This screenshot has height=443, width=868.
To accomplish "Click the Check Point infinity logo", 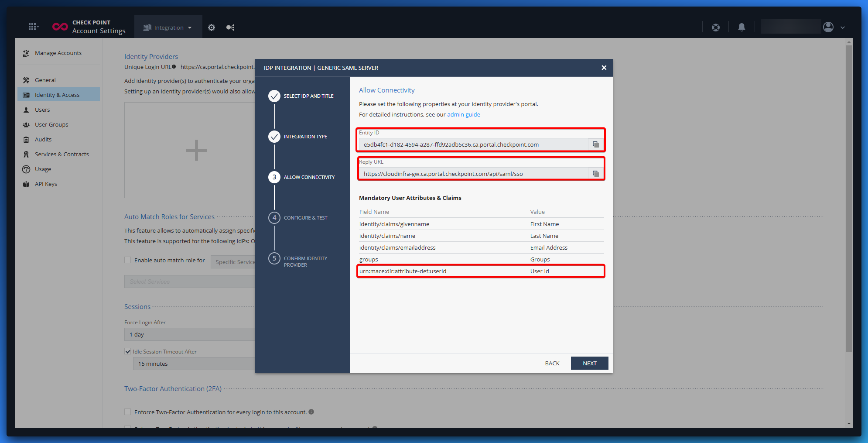I will (x=60, y=27).
